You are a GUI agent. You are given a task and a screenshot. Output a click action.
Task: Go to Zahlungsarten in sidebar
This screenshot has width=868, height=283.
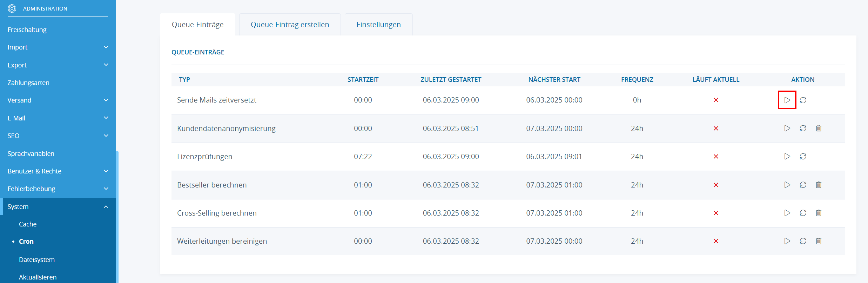point(28,83)
